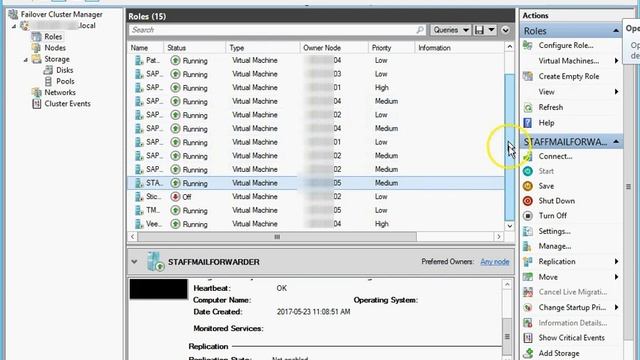The height and width of the screenshot is (360, 640).
Task: Click the Replication action icon
Action: [528, 262]
